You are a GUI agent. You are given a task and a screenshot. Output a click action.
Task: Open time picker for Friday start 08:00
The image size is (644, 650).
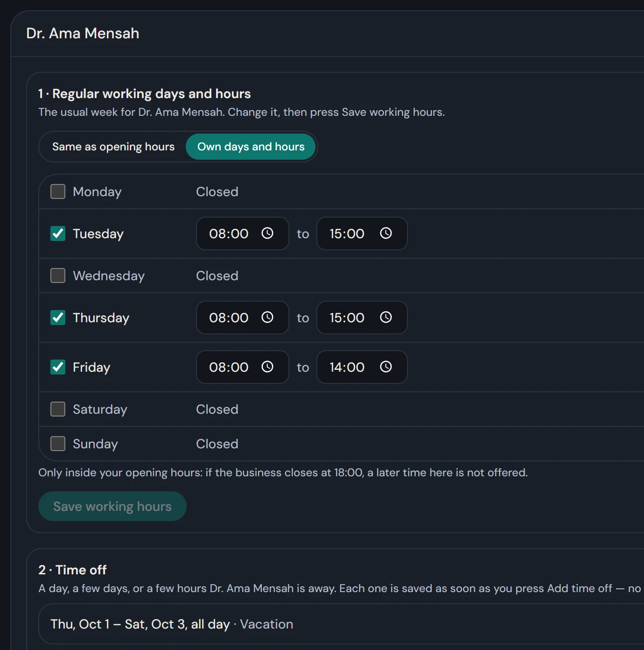(x=267, y=367)
